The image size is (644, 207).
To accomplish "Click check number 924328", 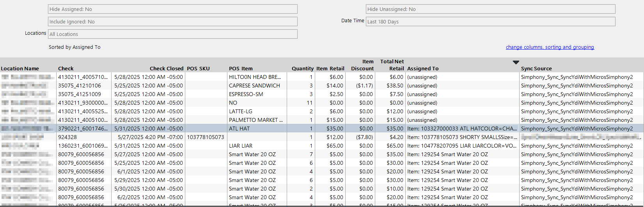I will coord(67,137).
